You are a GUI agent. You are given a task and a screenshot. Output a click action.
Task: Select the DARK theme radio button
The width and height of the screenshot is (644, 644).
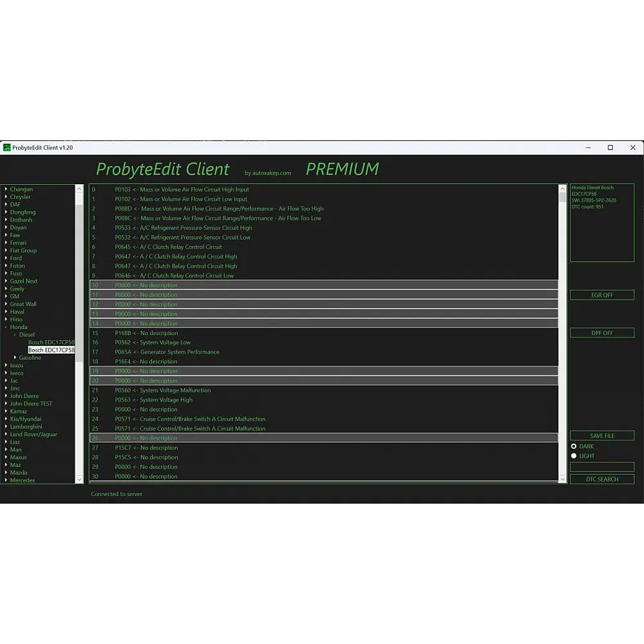574,446
